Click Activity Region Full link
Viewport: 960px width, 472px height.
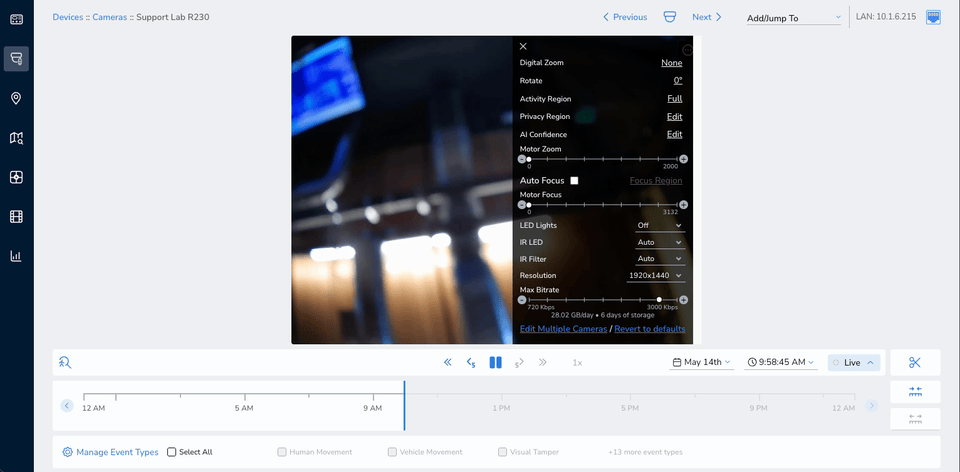click(x=675, y=99)
